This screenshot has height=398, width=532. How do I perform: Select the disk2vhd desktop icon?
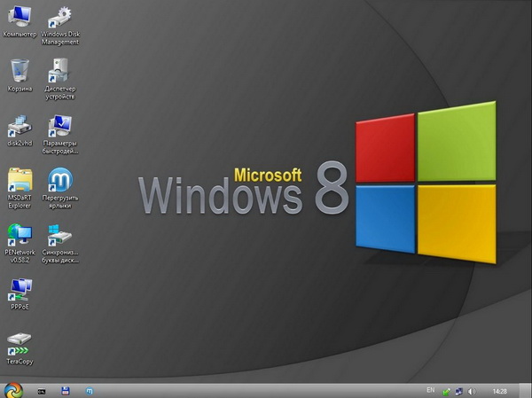(x=20, y=125)
